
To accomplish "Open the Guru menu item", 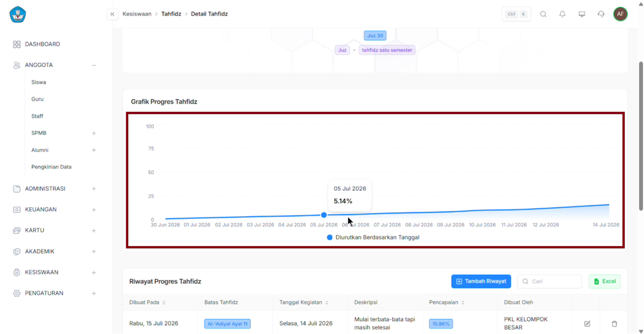I will pyautogui.click(x=37, y=99).
